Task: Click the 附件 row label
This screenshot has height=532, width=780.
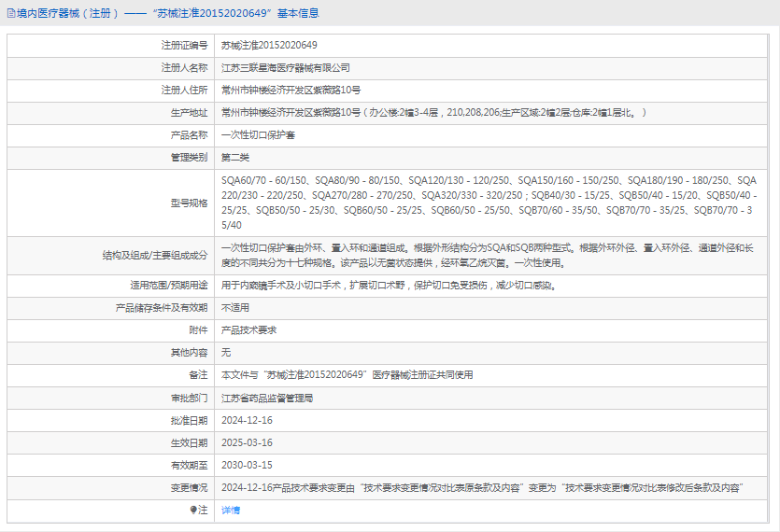Action: point(198,330)
